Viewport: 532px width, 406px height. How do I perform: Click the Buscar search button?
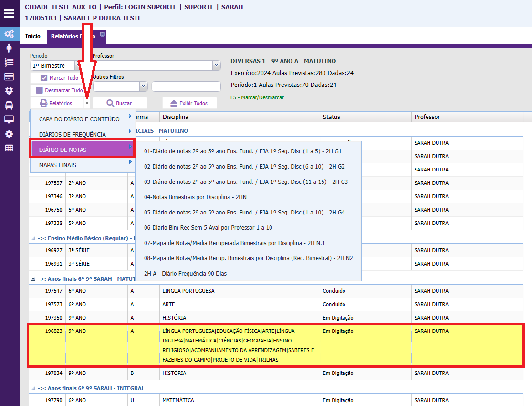pyautogui.click(x=119, y=103)
